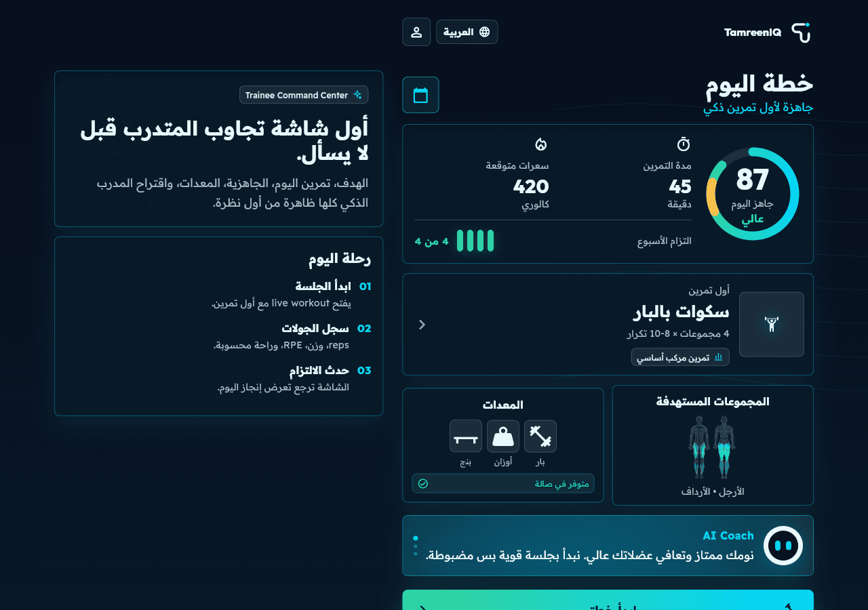Click the checkmark icon in availability bar
Image resolution: width=868 pixels, height=610 pixels.
tap(423, 483)
